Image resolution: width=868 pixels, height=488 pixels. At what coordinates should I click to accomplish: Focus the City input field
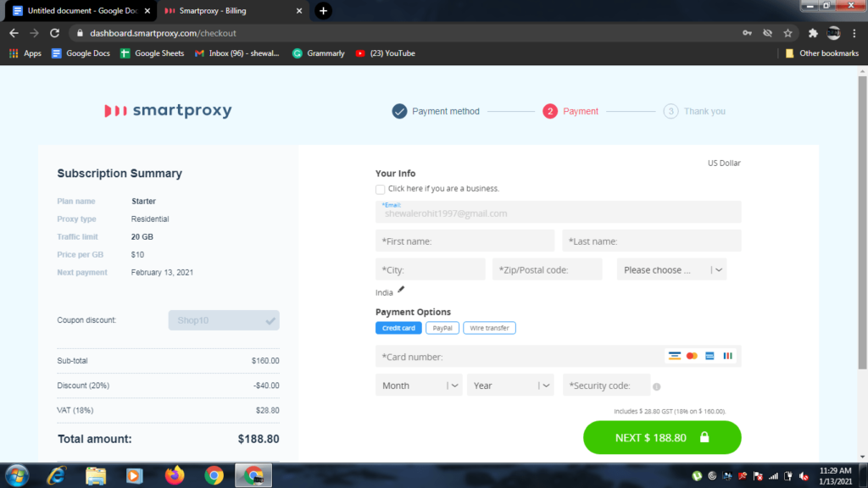[430, 269]
